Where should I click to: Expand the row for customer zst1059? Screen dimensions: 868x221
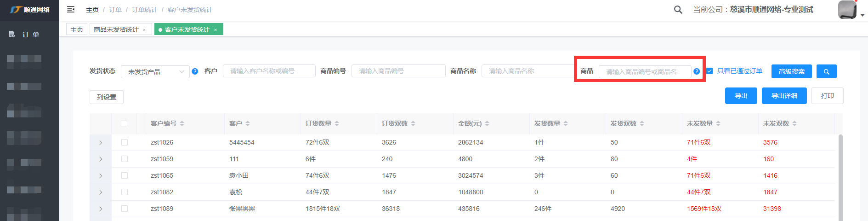coord(101,159)
